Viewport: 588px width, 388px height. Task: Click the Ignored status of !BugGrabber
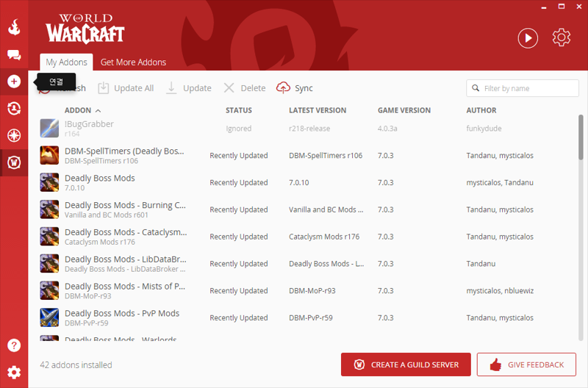click(238, 129)
